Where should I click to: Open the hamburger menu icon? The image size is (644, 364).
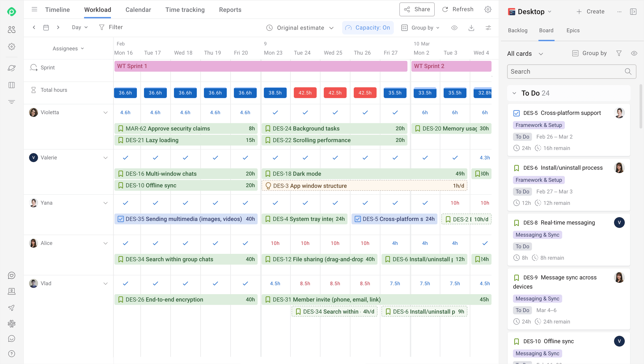(34, 9)
